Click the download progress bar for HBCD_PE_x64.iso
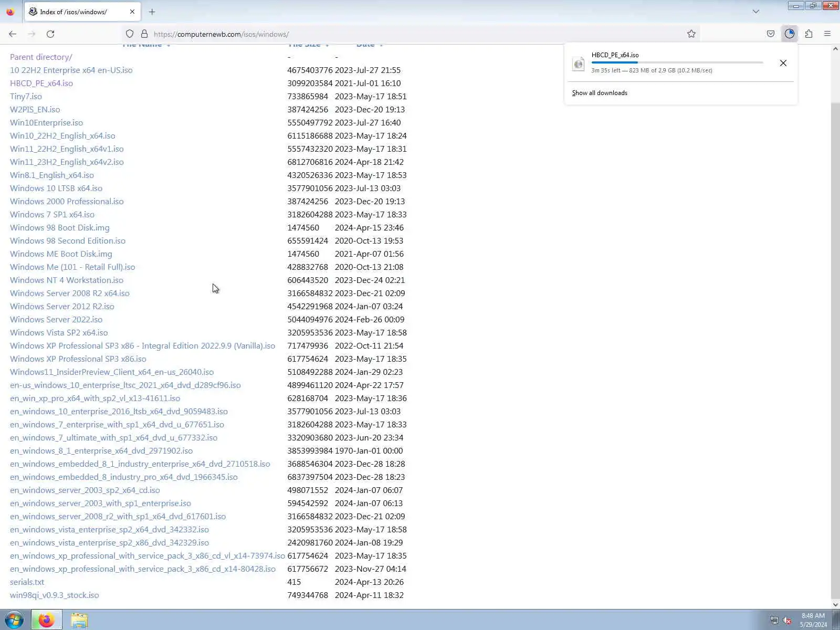The image size is (840, 630). click(x=677, y=62)
